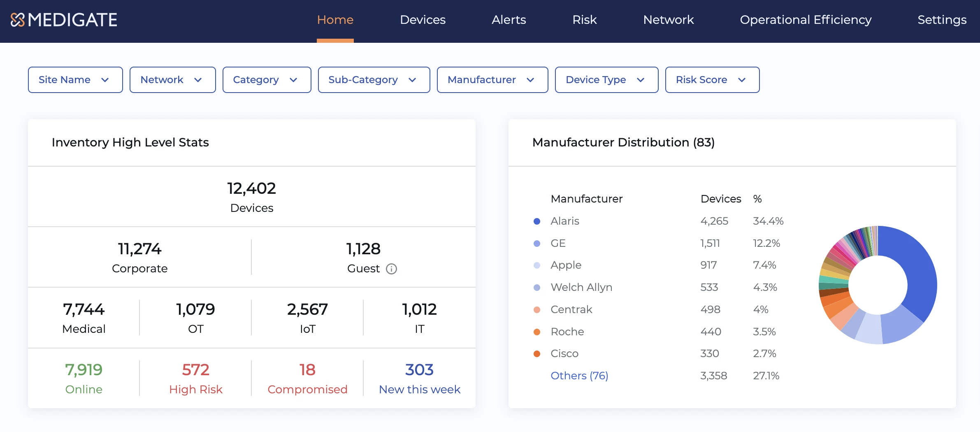Expand the Sub-Category dropdown
The height and width of the screenshot is (432, 980).
[x=374, y=80]
